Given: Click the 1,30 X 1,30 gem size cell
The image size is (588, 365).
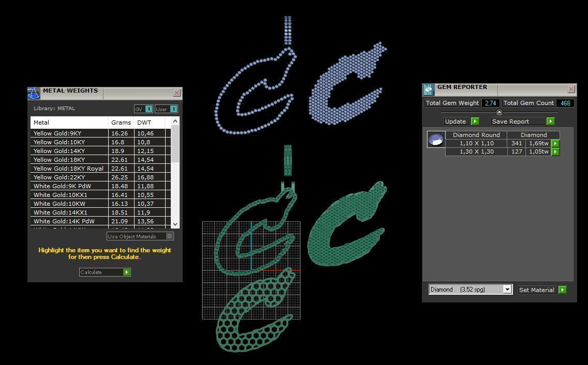Looking at the screenshot, I should point(476,152).
